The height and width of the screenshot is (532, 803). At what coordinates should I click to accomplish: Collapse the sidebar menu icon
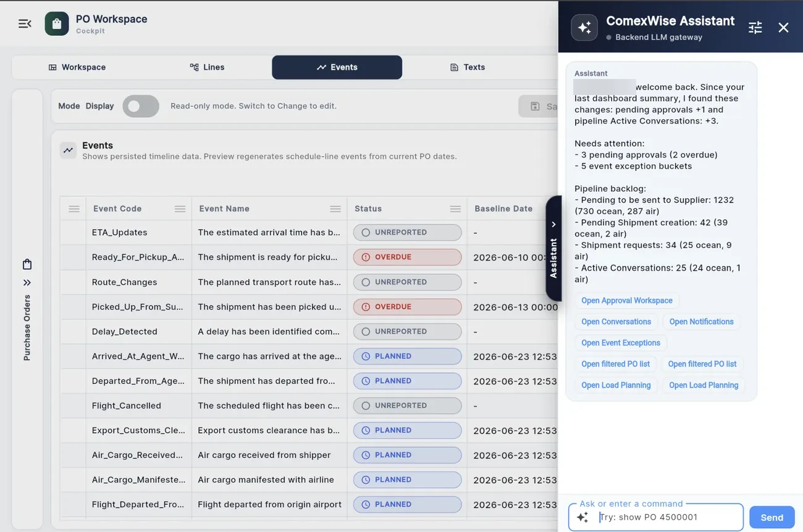click(x=25, y=23)
